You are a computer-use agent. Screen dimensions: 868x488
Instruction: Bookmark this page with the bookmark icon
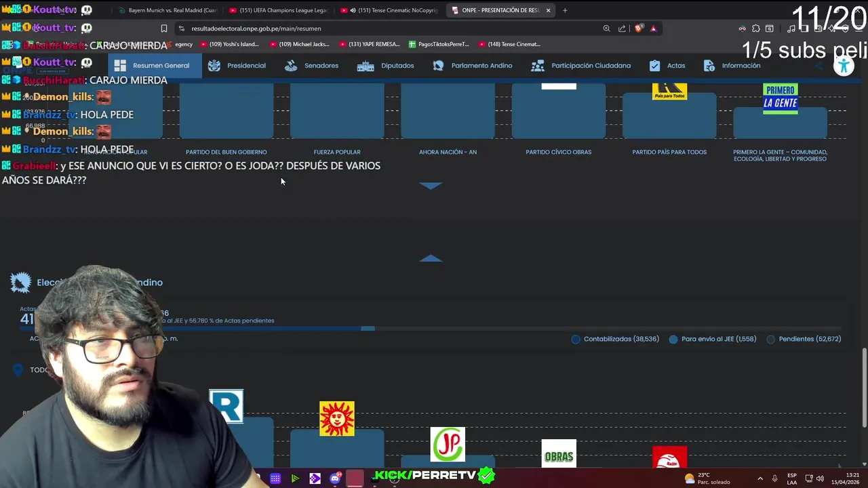(x=163, y=28)
